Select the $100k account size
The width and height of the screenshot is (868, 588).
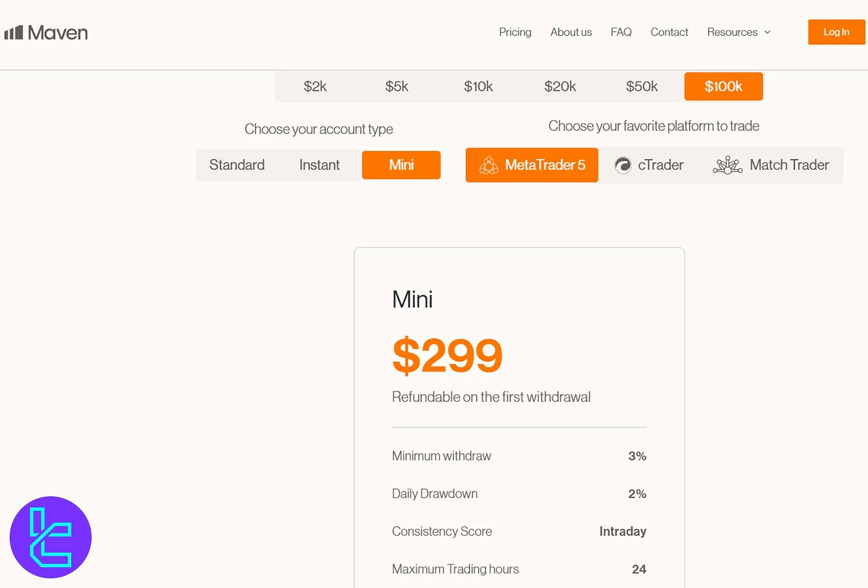tap(723, 86)
